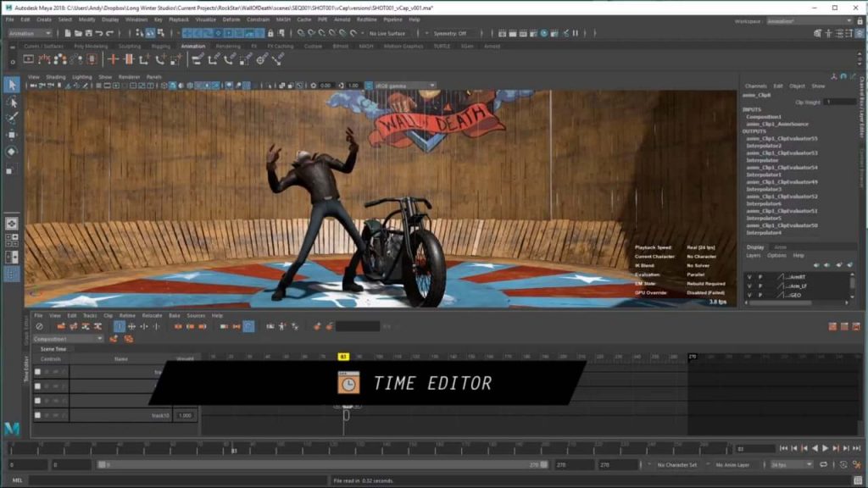
Task: Click the Paint Selection tool
Action: pos(12,118)
